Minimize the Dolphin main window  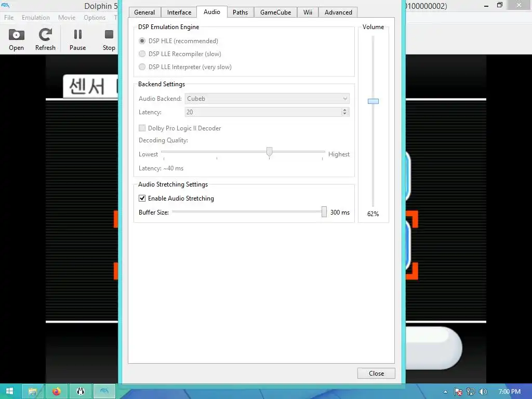coord(486,5)
